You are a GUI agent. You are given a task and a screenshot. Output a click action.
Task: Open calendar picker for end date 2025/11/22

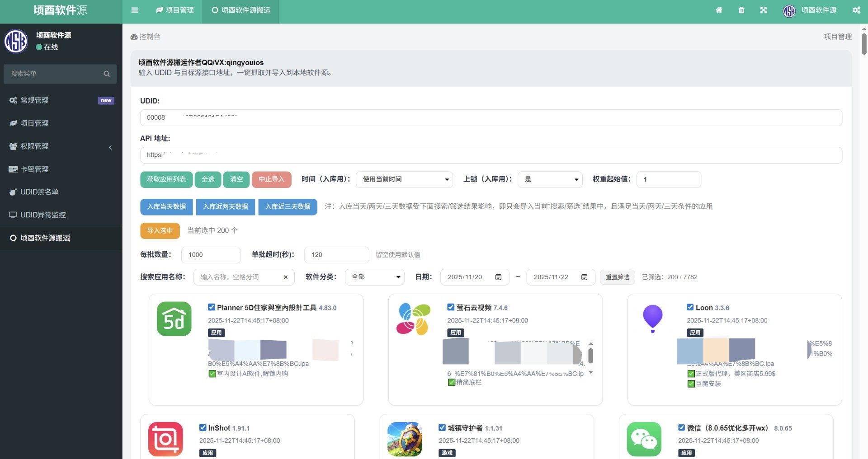(584, 277)
